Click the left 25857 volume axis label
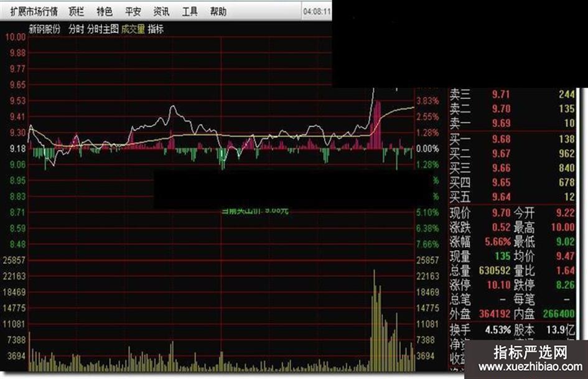The height and width of the screenshot is (379, 588). pyautogui.click(x=14, y=260)
